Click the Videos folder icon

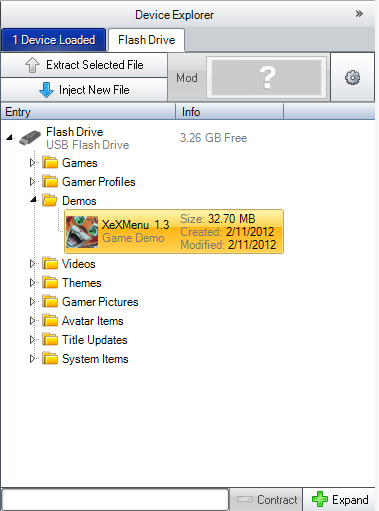(50, 263)
